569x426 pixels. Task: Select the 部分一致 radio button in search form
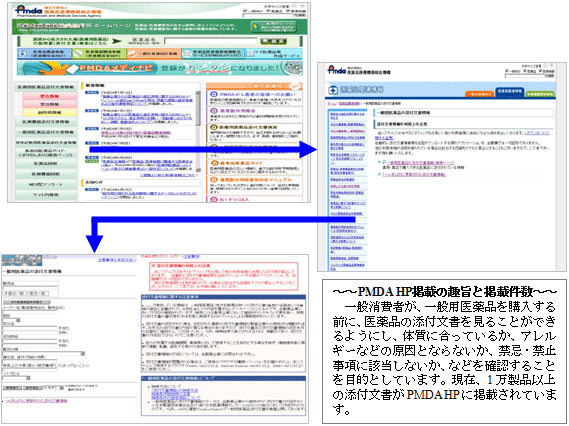click(5, 293)
